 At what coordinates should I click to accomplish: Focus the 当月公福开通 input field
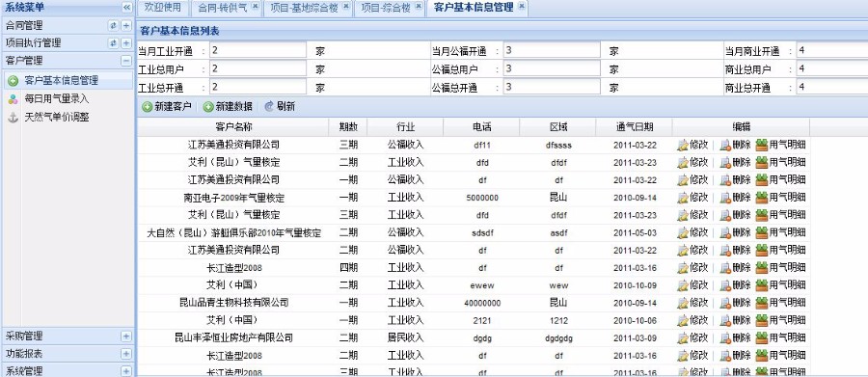[x=552, y=50]
